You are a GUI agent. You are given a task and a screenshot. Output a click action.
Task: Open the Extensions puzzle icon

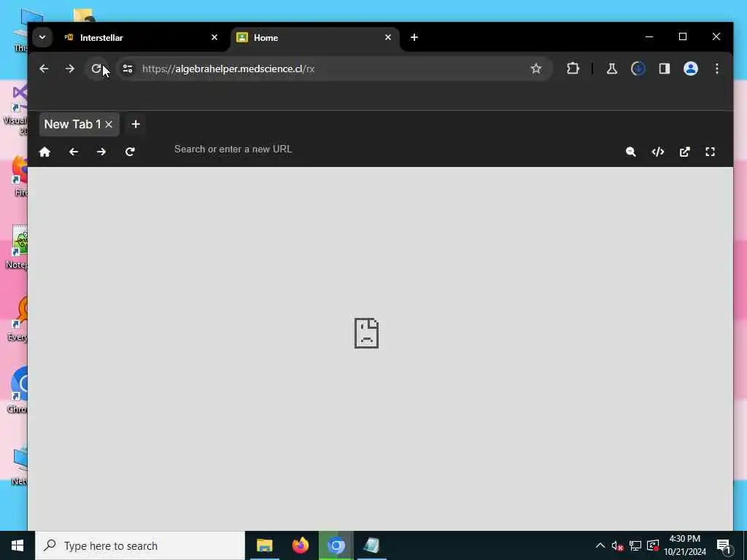573,69
